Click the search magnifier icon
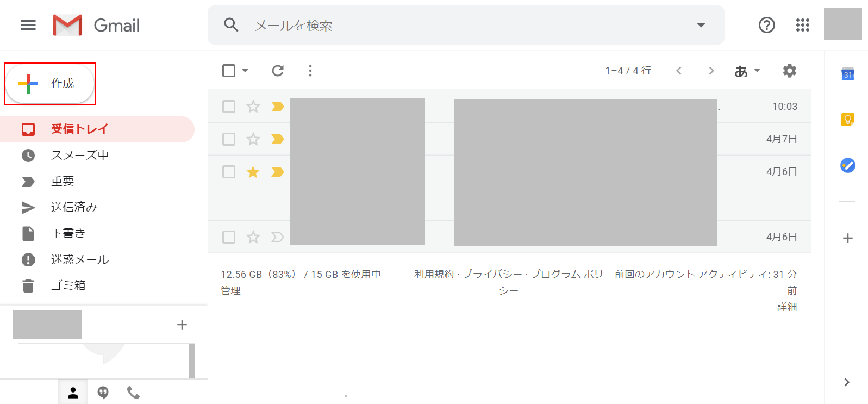Image resolution: width=868 pixels, height=404 pixels. [231, 24]
